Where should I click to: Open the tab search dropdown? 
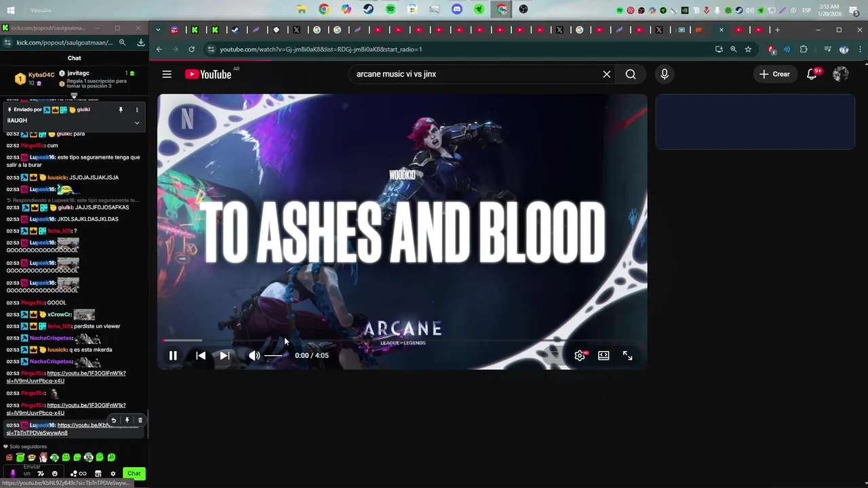[x=158, y=30]
